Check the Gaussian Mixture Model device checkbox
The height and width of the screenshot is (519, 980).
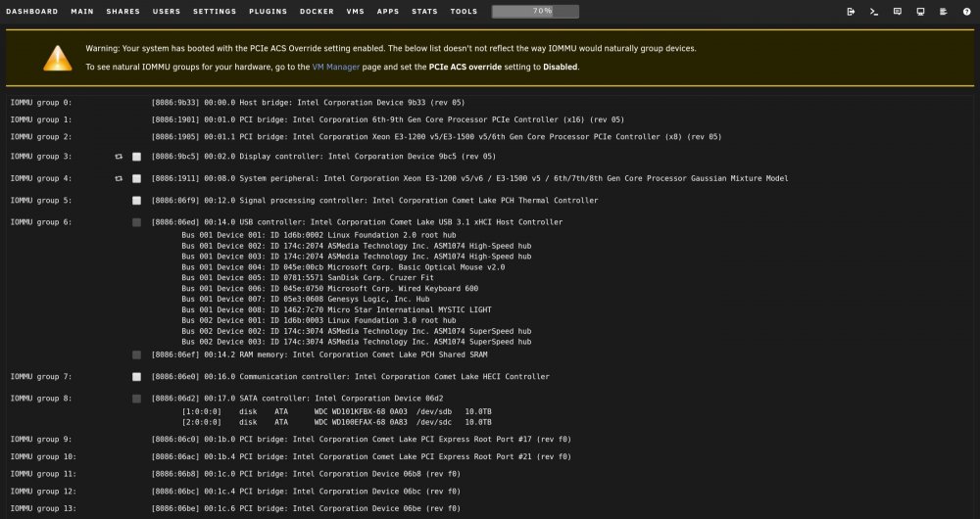click(x=137, y=178)
